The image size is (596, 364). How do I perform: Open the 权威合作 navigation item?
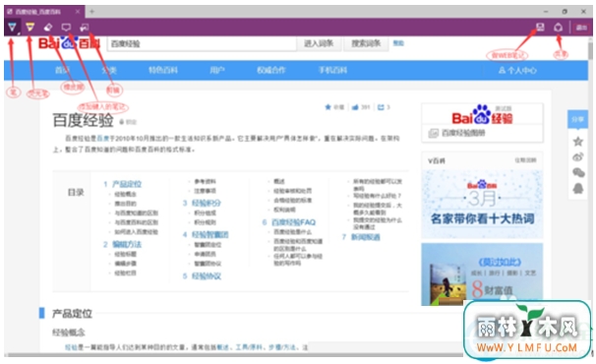pyautogui.click(x=271, y=71)
